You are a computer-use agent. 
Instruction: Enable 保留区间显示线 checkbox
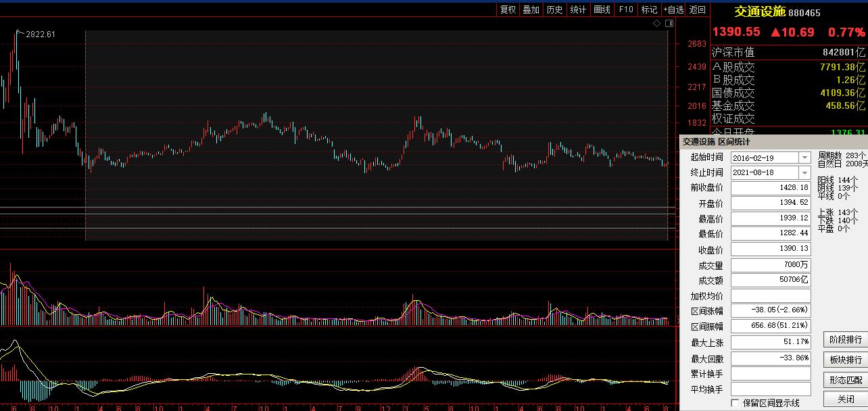(736, 404)
